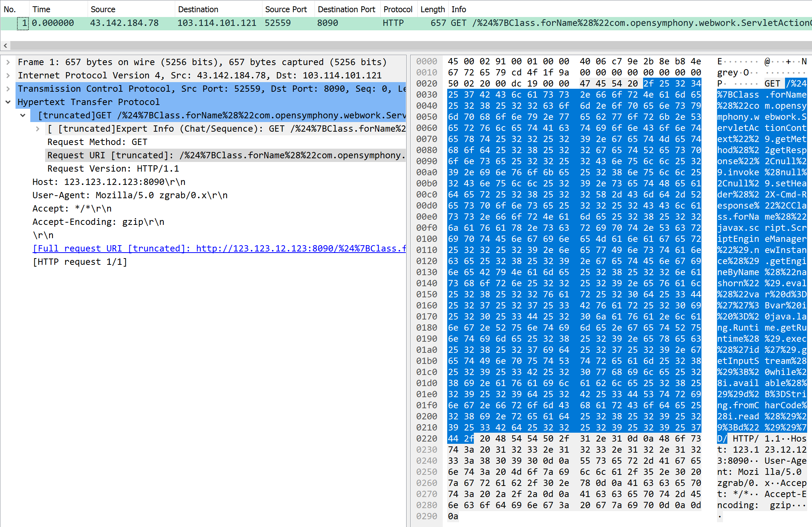Expand the Transmission Control Protocol node
The width and height of the screenshot is (812, 527).
coord(8,89)
